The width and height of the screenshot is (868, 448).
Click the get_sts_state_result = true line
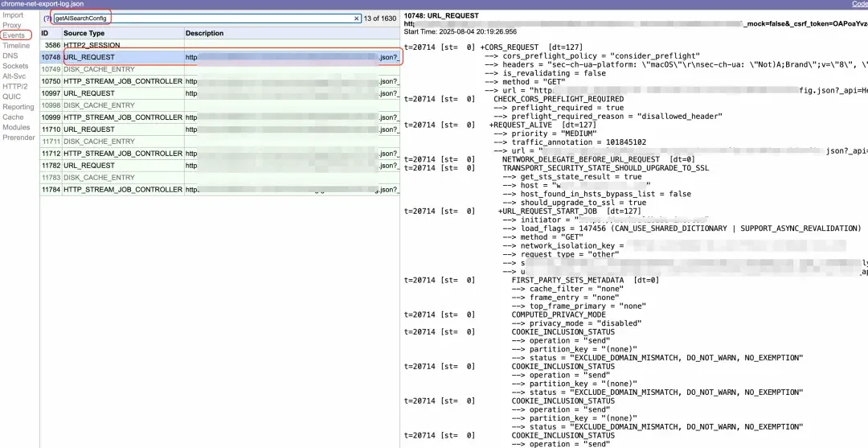(x=572, y=177)
